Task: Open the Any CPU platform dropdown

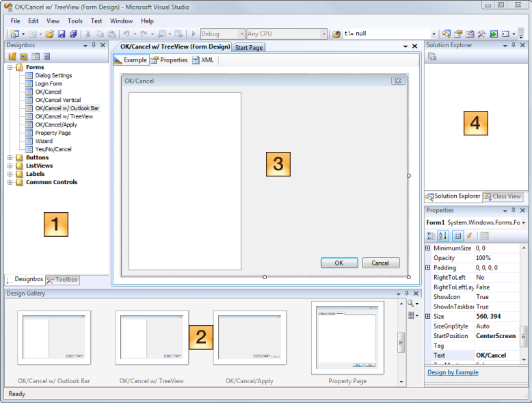Action: (324, 34)
